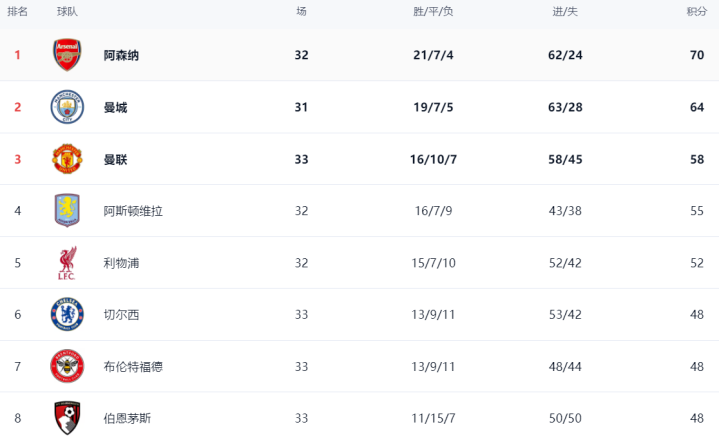Click the 胜/平/负 column header

click(433, 11)
